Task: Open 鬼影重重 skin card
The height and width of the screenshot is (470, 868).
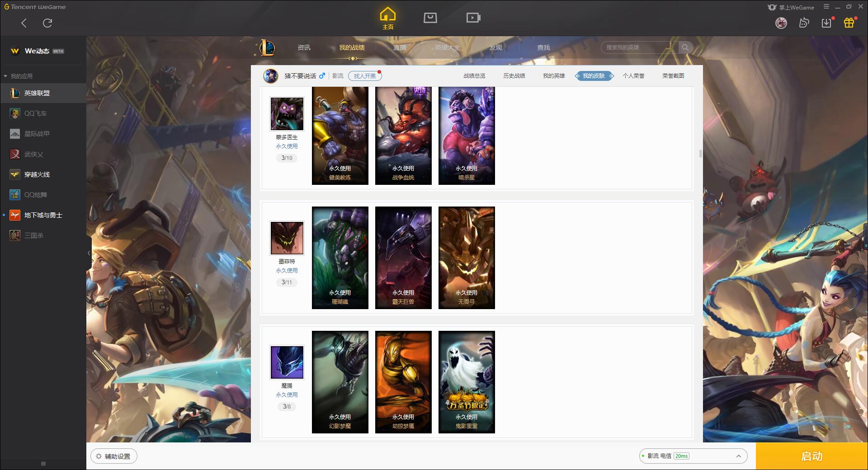Action: pyautogui.click(x=467, y=382)
